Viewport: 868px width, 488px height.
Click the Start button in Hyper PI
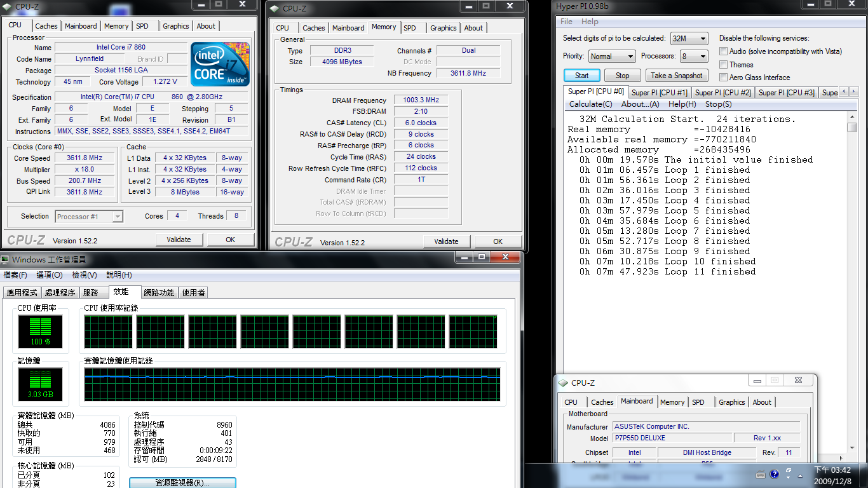(x=582, y=75)
